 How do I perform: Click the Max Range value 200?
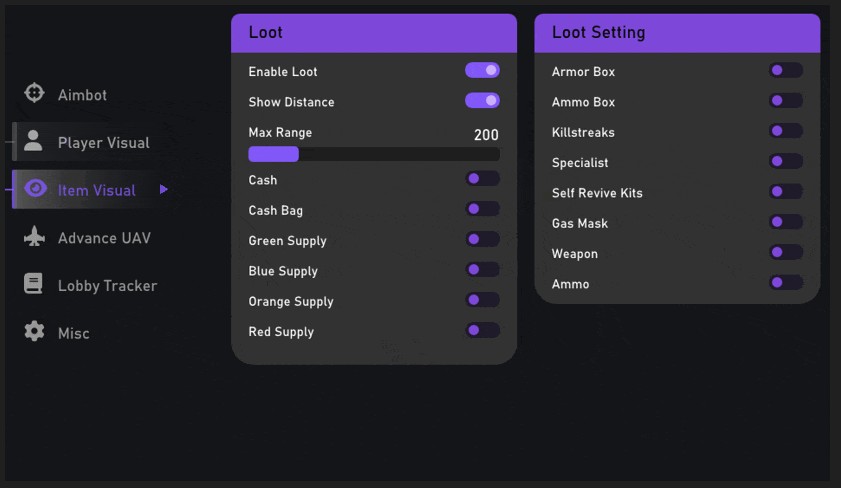pyautogui.click(x=486, y=135)
